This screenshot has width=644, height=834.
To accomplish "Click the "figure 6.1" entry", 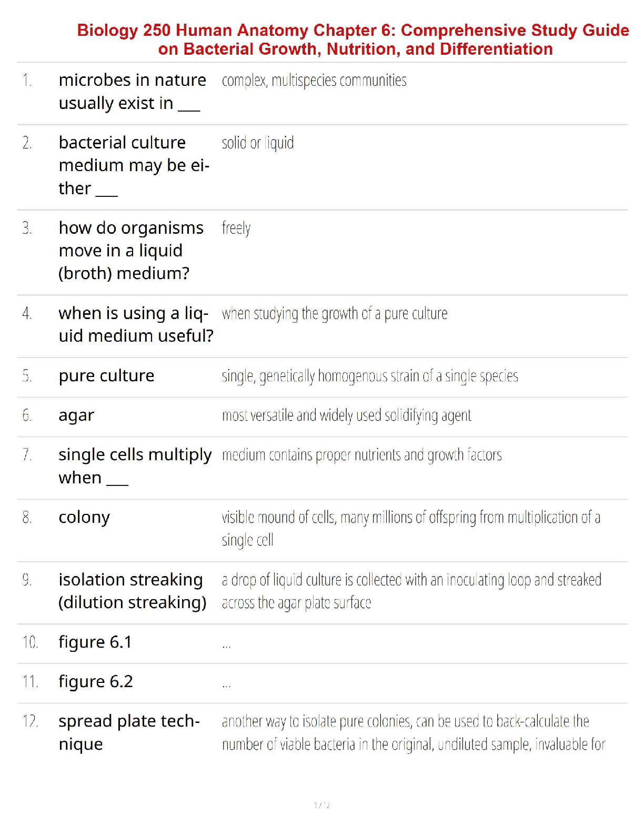I will pyautogui.click(x=95, y=642).
